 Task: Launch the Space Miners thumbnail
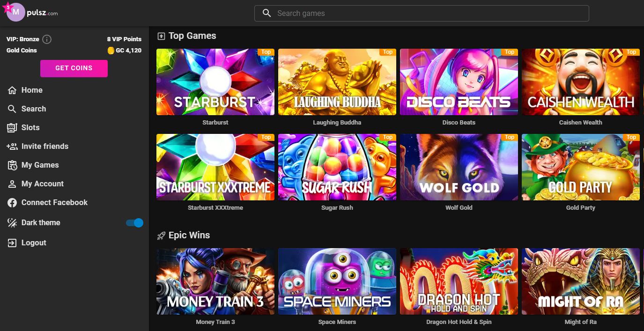337,281
